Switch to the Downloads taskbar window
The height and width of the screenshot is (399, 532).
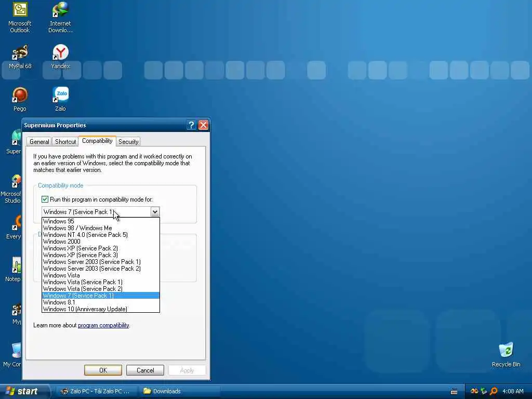click(180, 391)
